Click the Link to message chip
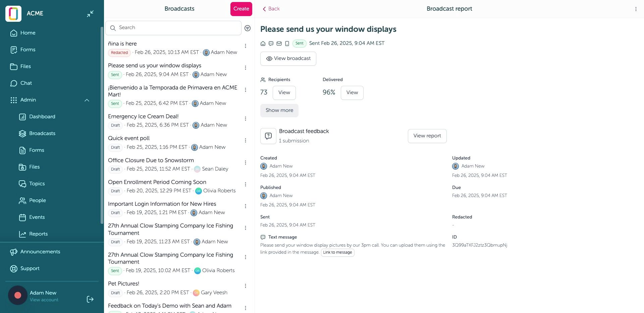This screenshot has width=644, height=313. (x=337, y=253)
